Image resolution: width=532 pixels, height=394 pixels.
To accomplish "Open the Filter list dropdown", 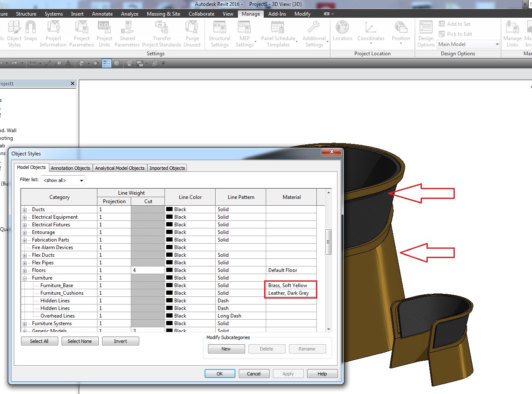I will click(63, 180).
